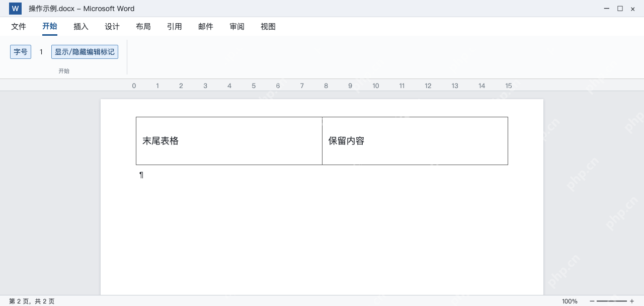Click the zoom in plus icon
Image resolution: width=644 pixels, height=306 pixels.
(632, 301)
